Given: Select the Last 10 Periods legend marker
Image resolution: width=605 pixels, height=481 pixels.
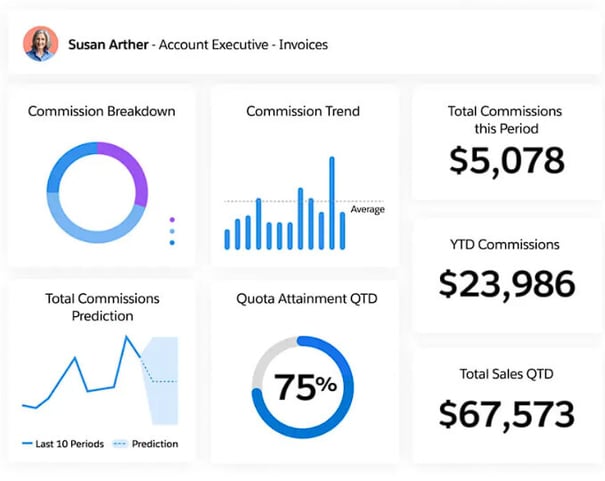Looking at the screenshot, I should click(28, 444).
